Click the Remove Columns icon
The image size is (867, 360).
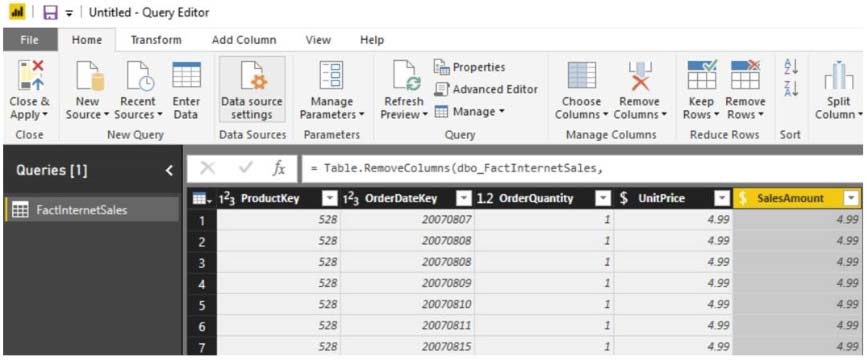pos(640,76)
